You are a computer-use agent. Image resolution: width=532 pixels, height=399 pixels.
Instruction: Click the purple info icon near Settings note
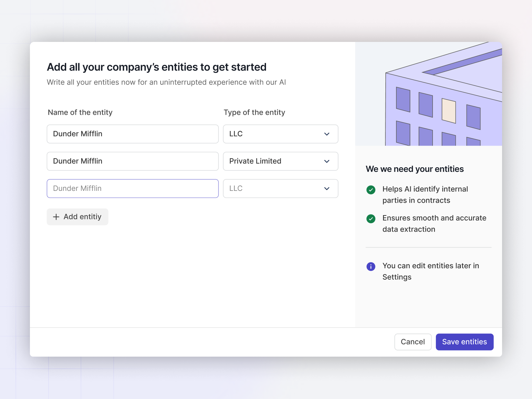click(x=371, y=266)
